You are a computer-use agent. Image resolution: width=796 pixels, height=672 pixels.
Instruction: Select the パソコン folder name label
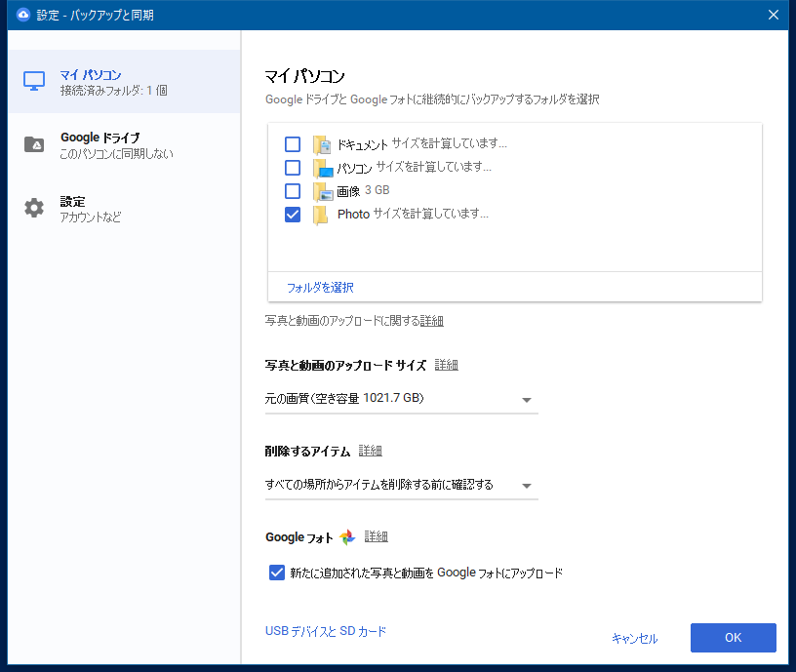tap(354, 168)
